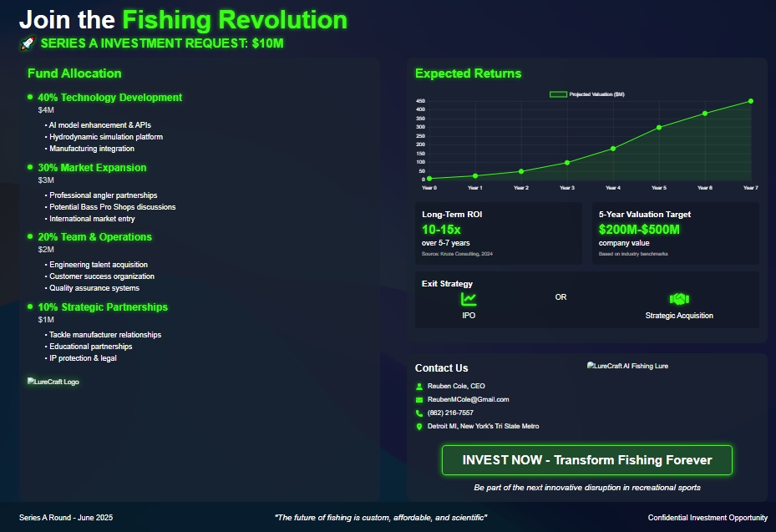Viewport: 776px width, 532px height.
Task: Click the broken LureCraft Logo image
Action: tap(53, 382)
